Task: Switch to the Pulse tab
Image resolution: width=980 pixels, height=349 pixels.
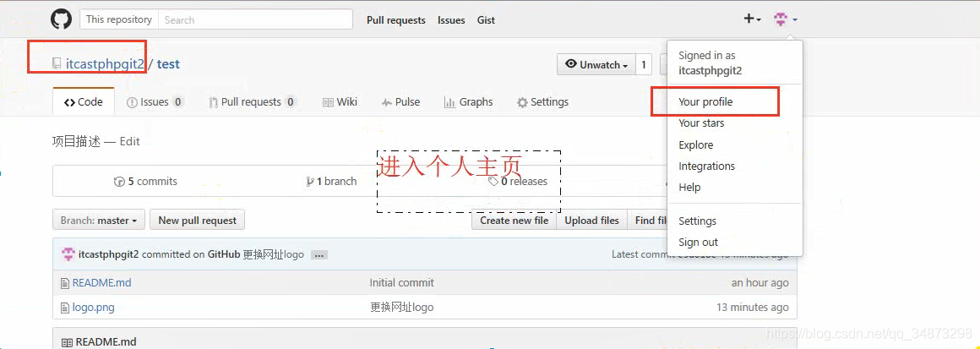Action: tap(400, 102)
